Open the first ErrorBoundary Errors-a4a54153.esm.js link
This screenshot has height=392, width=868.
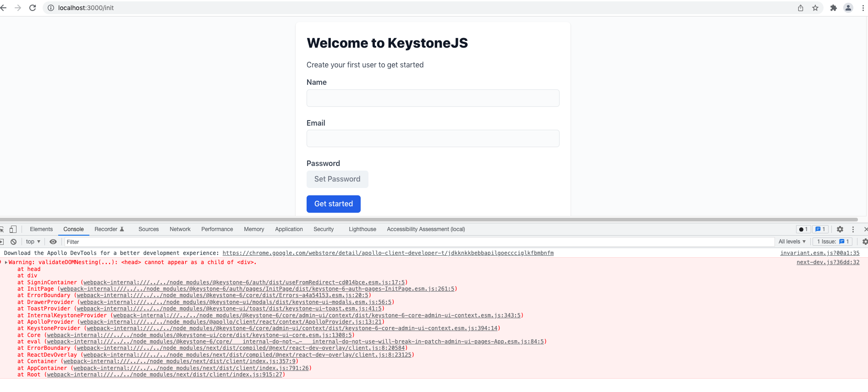coord(223,295)
